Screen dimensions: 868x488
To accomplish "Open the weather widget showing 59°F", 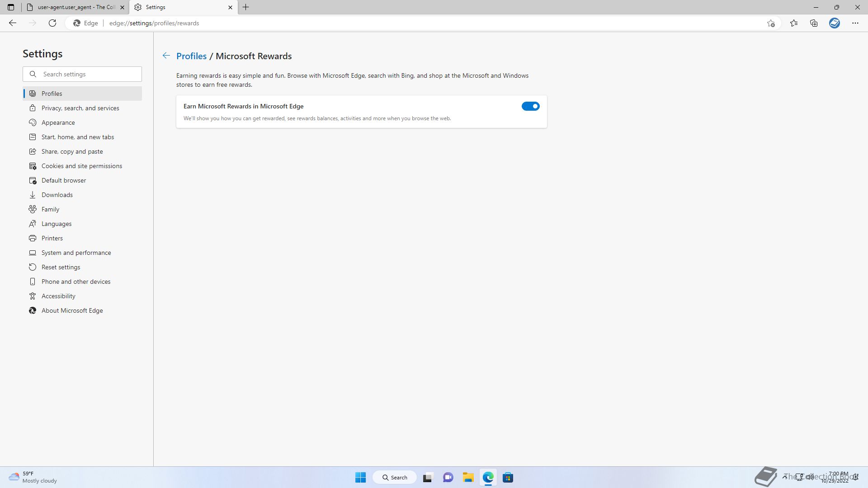I will (33, 477).
